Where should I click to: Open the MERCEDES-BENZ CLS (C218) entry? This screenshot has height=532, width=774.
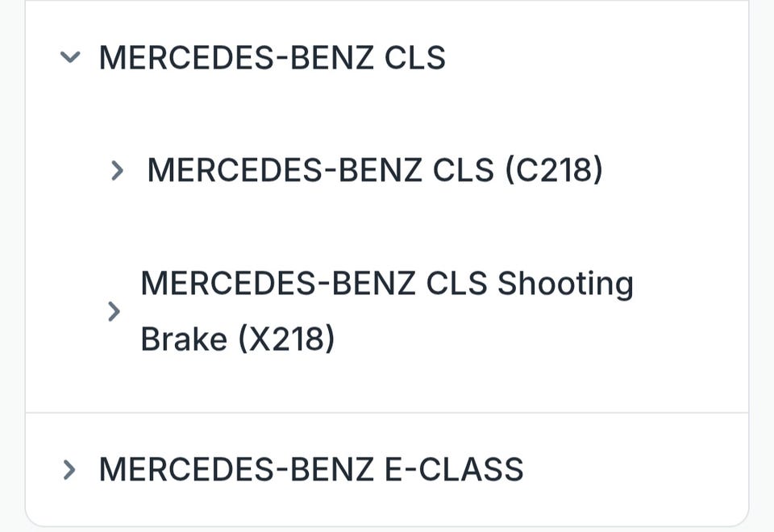coord(374,170)
